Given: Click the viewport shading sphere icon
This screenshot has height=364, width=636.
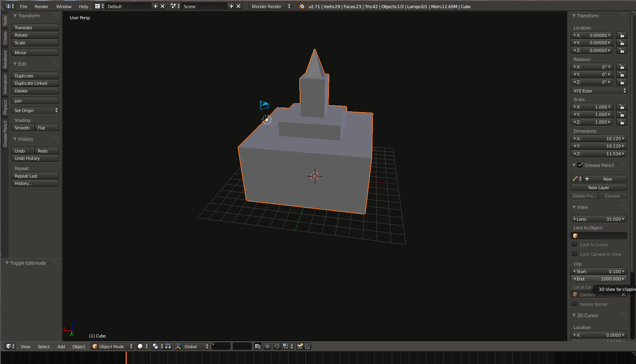Looking at the screenshot, I should tap(141, 346).
